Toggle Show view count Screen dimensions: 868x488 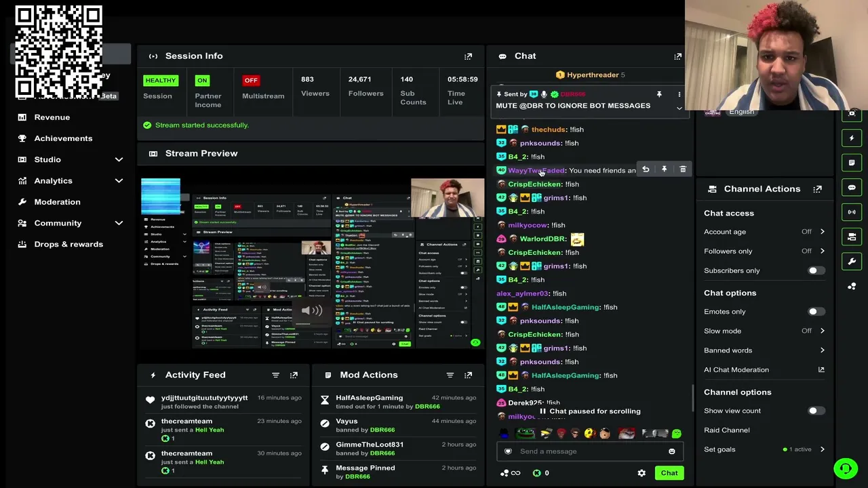(816, 411)
